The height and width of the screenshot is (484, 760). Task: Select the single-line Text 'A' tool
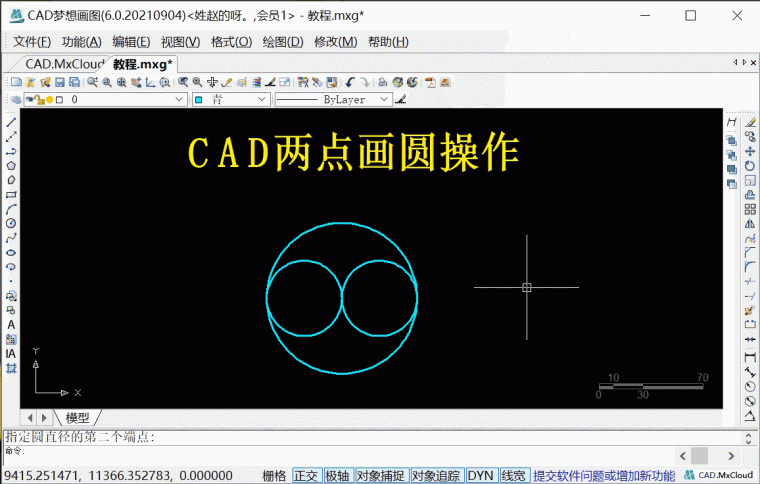click(11, 325)
